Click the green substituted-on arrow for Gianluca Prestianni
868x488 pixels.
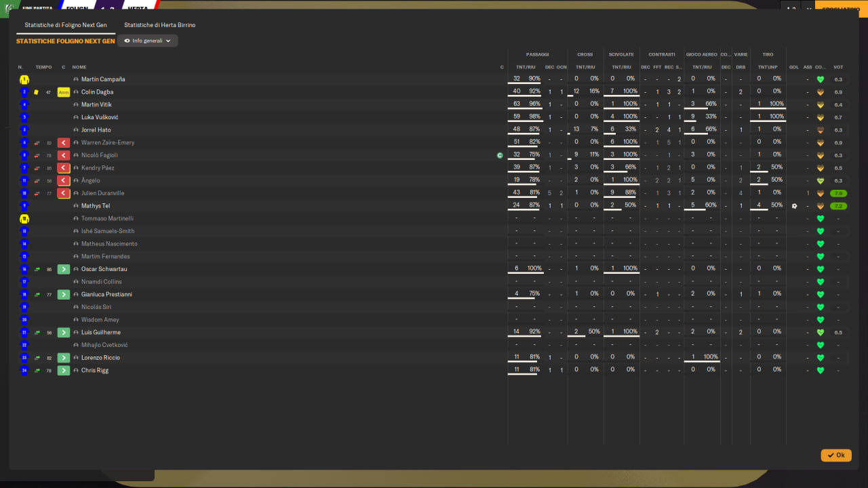(x=64, y=294)
